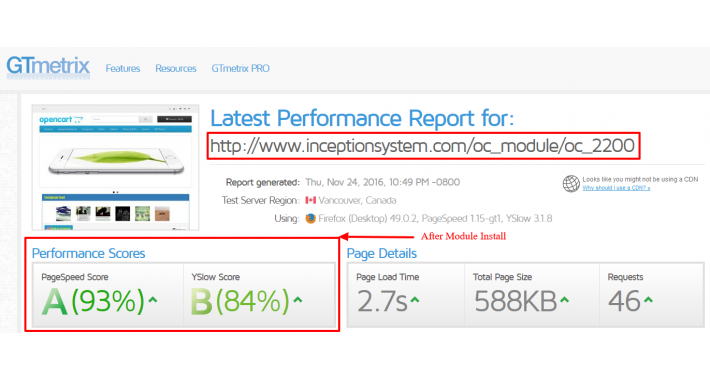Click the 46 requests value
Image resolution: width=710 pixels, height=380 pixels.
pyautogui.click(x=624, y=301)
